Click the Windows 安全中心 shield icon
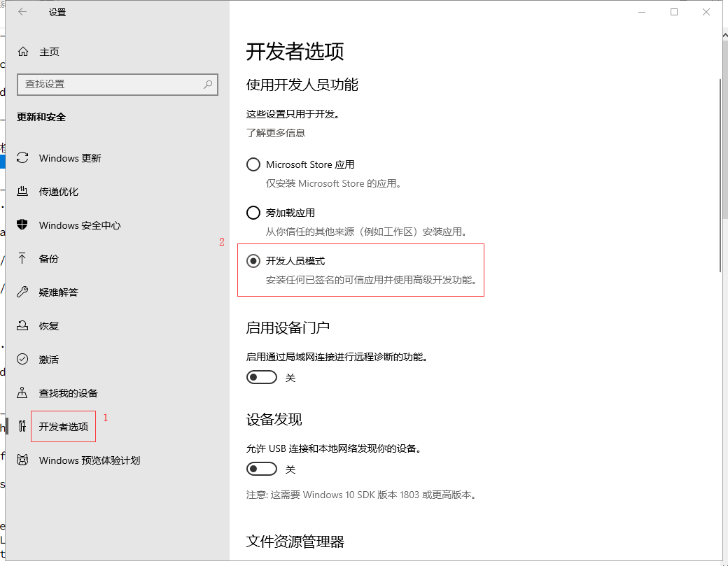 point(22,225)
